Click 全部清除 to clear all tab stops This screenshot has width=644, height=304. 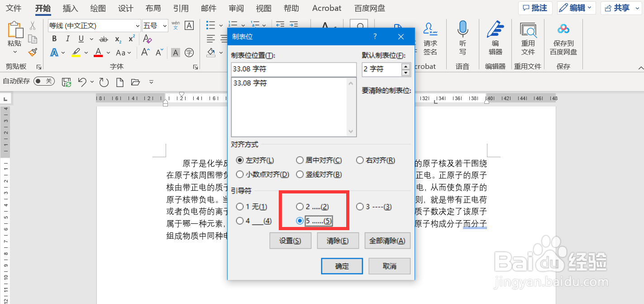coord(387,241)
